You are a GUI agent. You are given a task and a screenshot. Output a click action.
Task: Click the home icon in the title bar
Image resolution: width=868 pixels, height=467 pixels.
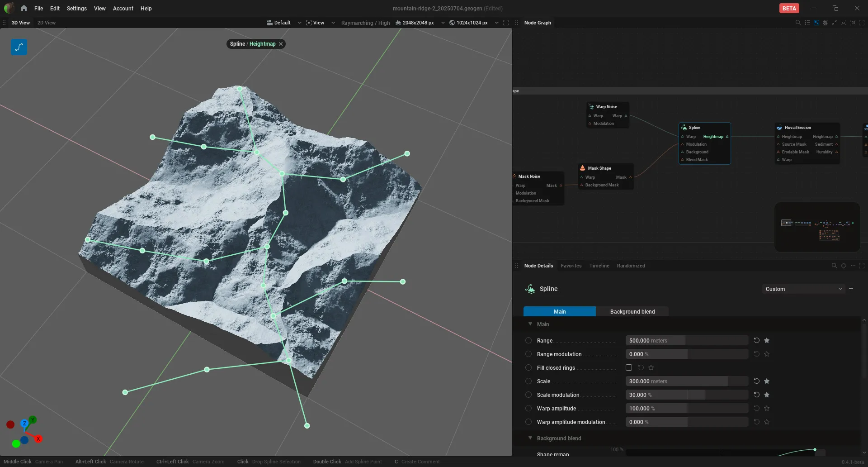point(24,8)
